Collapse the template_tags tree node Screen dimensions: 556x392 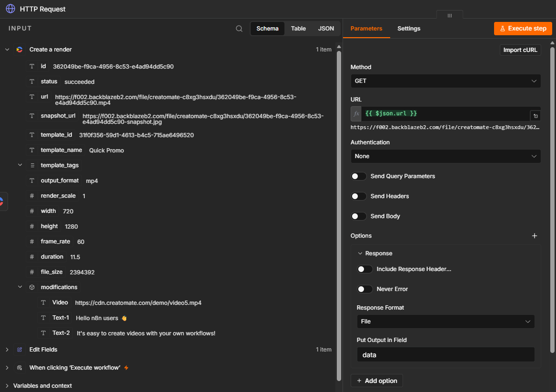pyautogui.click(x=20, y=165)
